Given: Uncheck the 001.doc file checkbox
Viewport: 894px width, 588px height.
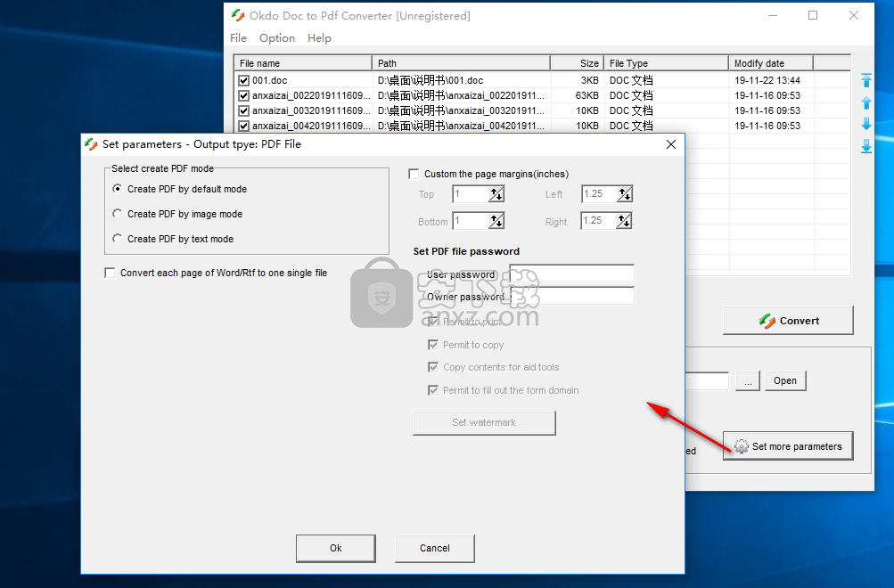Looking at the screenshot, I should click(244, 80).
